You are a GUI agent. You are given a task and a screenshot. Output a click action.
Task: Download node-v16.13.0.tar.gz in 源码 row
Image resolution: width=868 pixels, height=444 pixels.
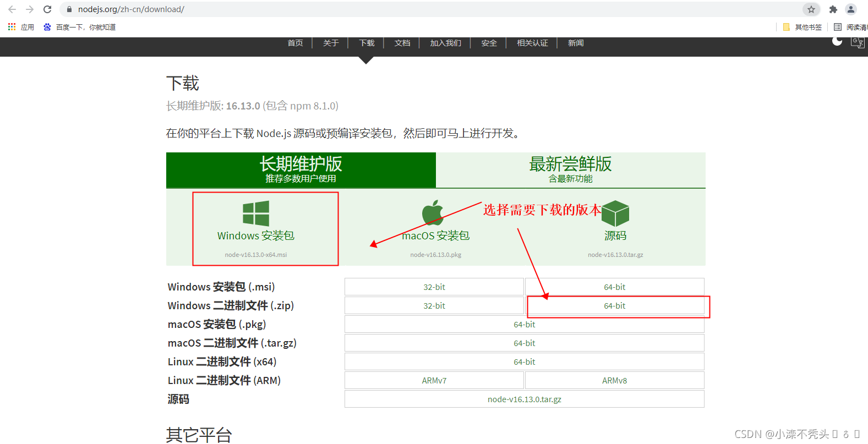pos(525,399)
